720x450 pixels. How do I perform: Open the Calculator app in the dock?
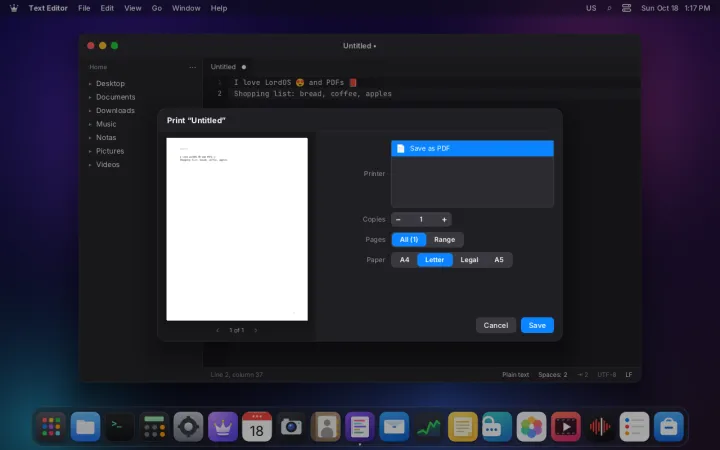(154, 427)
